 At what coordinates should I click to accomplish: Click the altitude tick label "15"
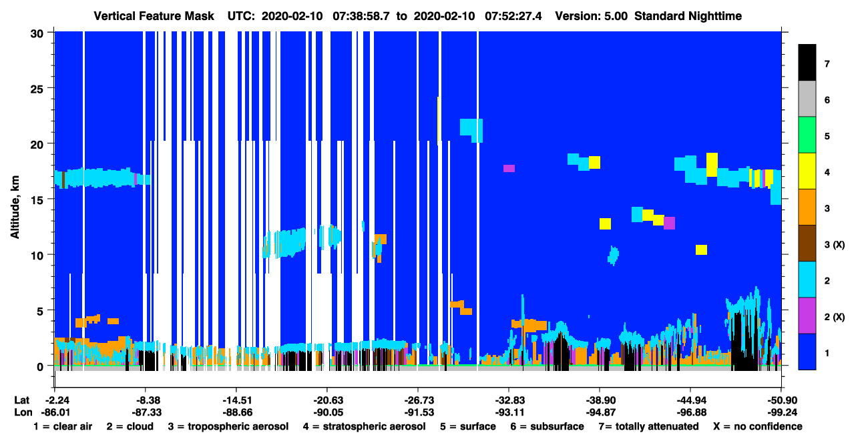click(38, 199)
